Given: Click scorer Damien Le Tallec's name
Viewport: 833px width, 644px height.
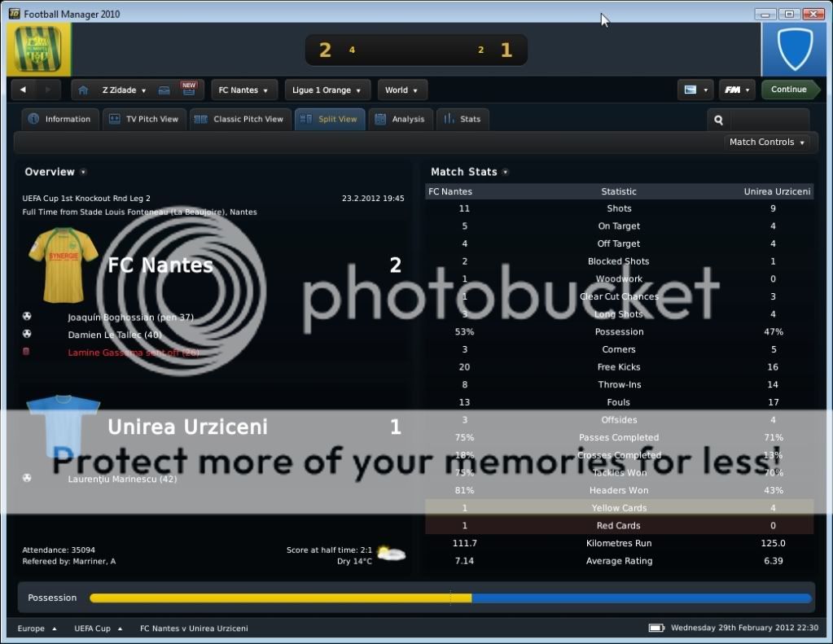Looking at the screenshot, I should coord(114,335).
